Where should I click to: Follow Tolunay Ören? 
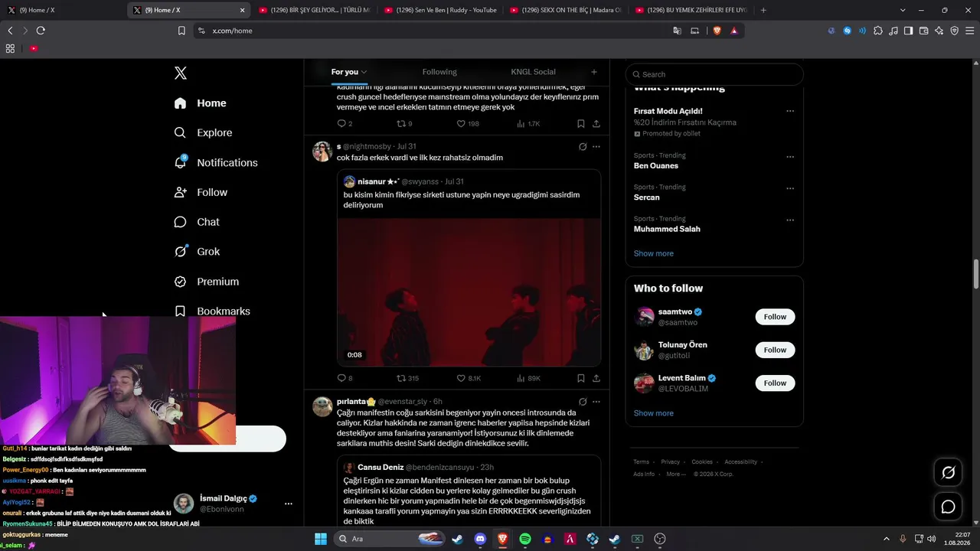775,350
